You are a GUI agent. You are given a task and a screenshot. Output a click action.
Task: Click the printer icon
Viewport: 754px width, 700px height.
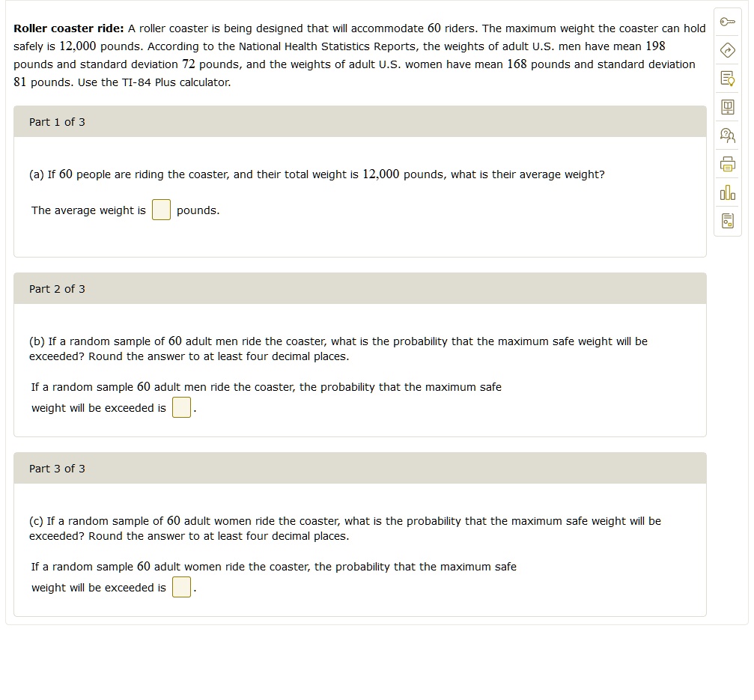click(727, 164)
